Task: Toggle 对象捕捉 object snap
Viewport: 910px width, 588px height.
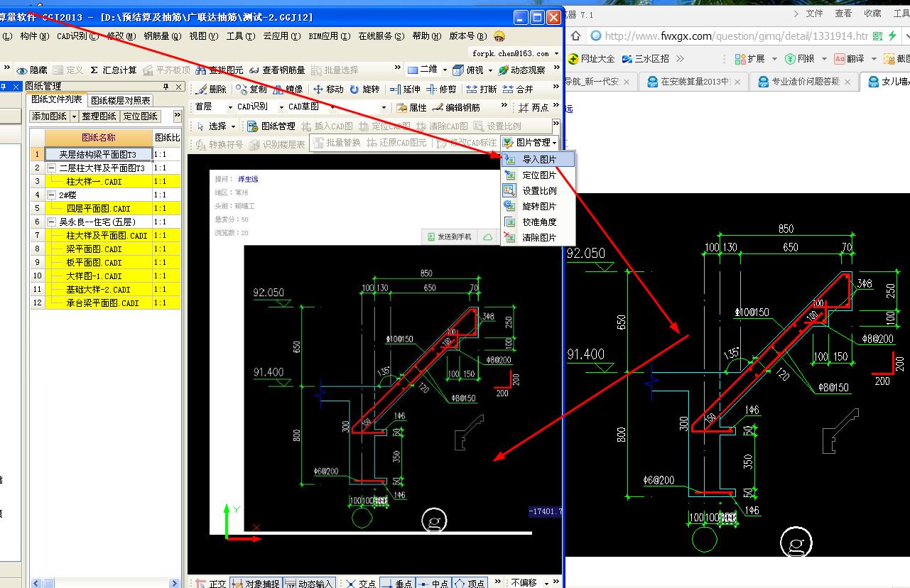Action: pyautogui.click(x=256, y=584)
